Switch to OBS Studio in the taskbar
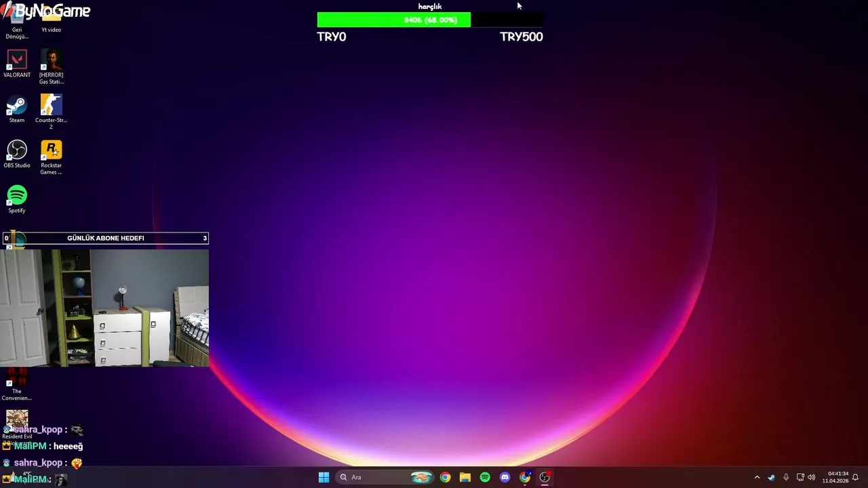This screenshot has width=868, height=488. pyautogui.click(x=545, y=477)
